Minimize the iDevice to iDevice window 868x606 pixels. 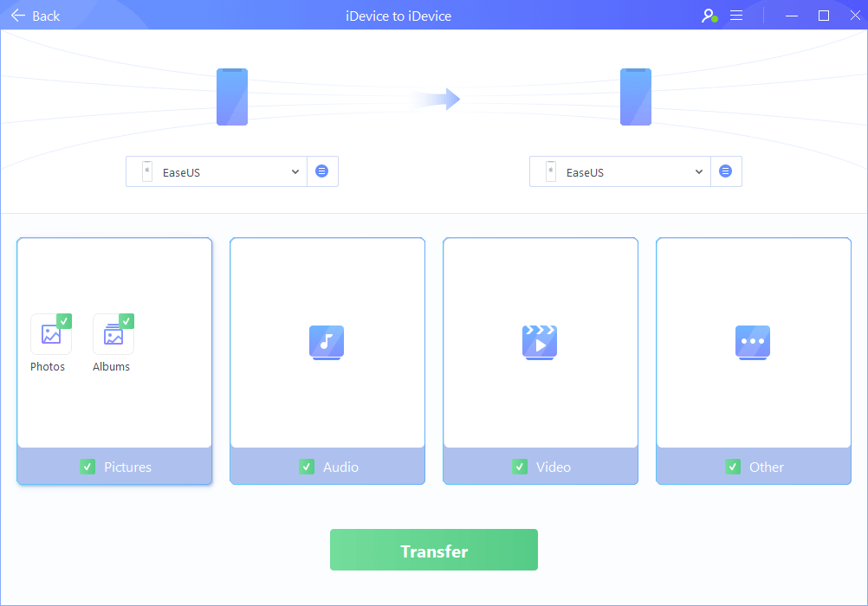[x=792, y=16]
